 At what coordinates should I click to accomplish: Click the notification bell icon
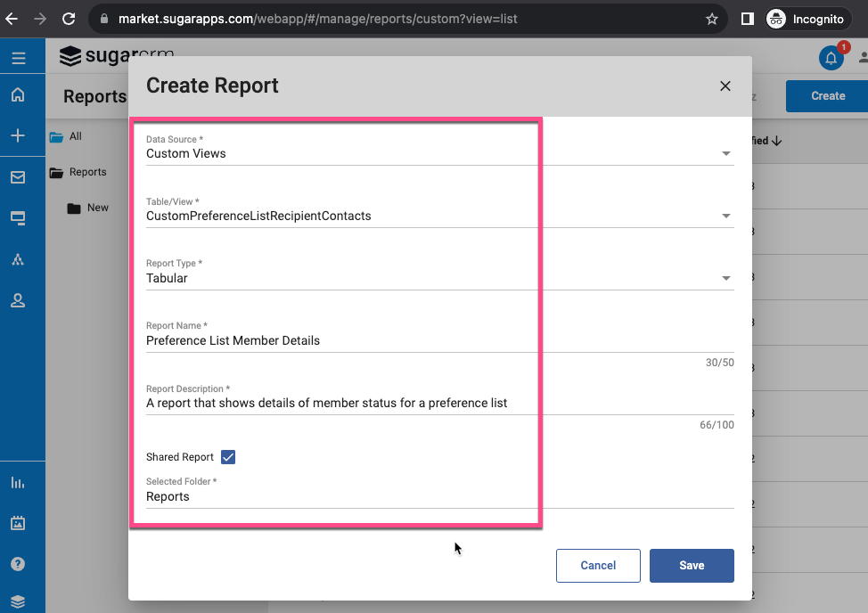pos(831,59)
